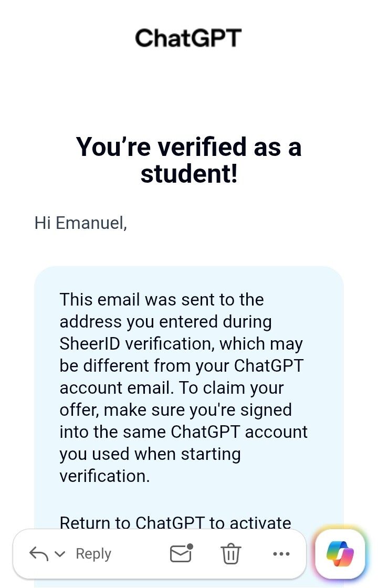
Task: Click the reply arrow icon
Action: [39, 553]
